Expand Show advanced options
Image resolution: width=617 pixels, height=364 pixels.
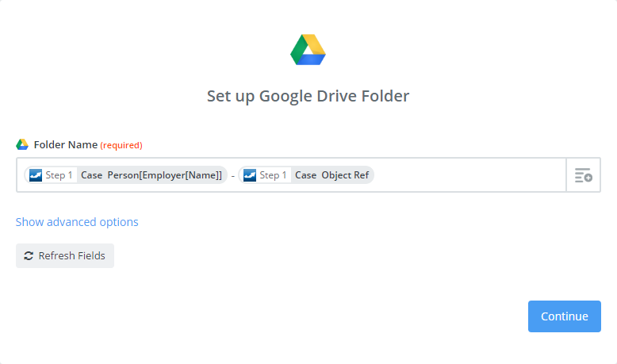click(77, 222)
